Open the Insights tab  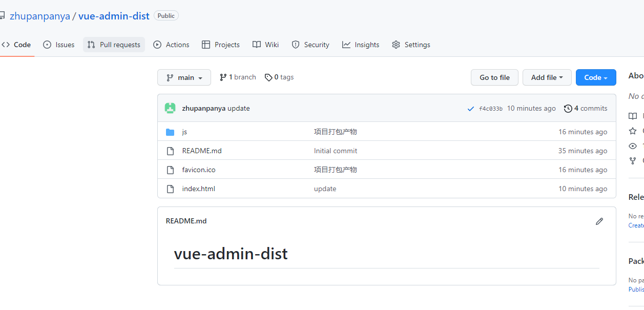click(x=361, y=45)
